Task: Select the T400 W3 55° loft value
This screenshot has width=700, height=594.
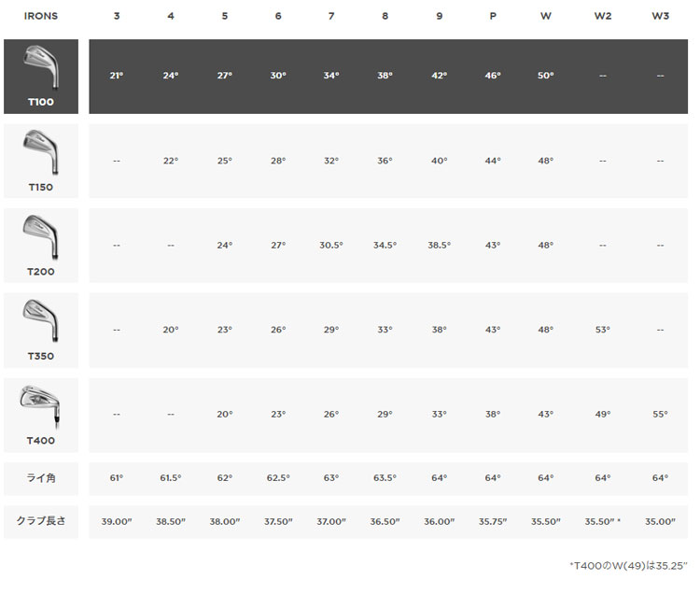Action: click(660, 414)
